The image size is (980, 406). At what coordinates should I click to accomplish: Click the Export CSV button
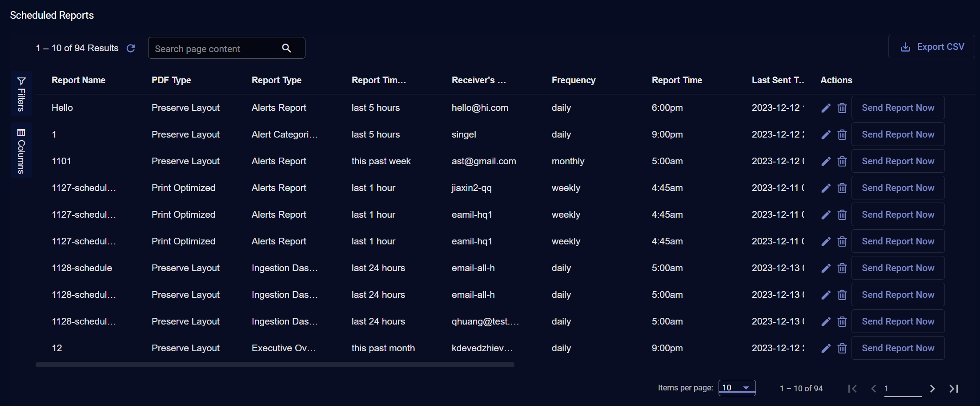click(x=932, y=47)
